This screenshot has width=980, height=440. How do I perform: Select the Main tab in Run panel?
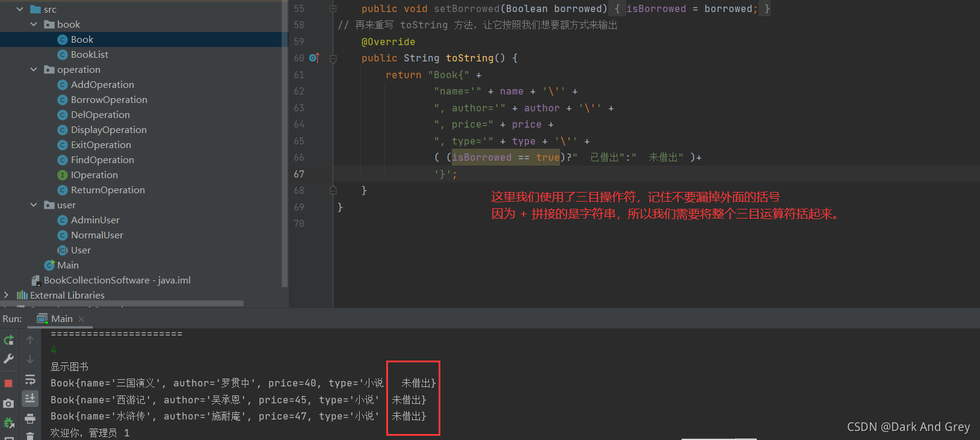[x=61, y=319]
